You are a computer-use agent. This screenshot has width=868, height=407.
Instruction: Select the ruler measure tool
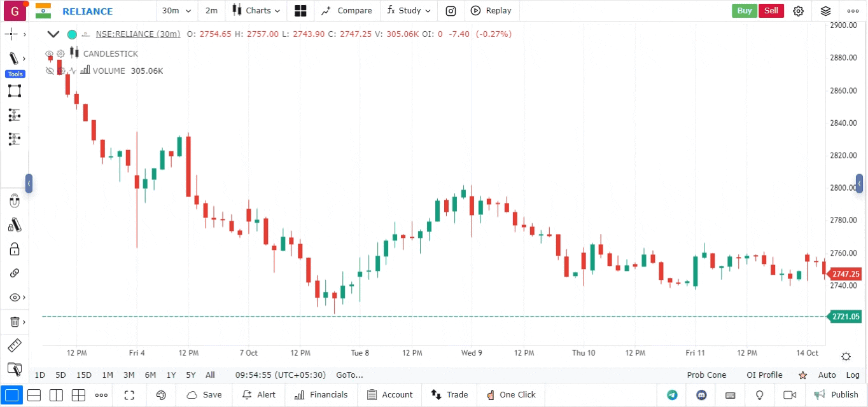pos(14,346)
